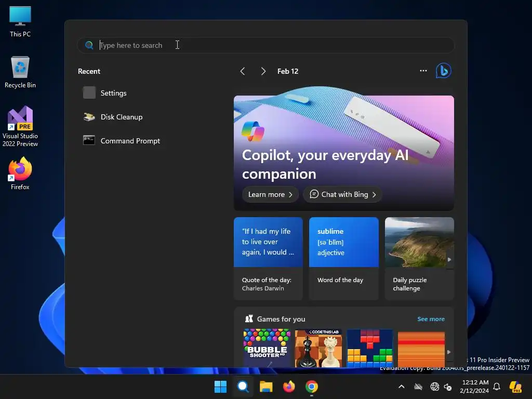Open Firefox from the taskbar
Image resolution: width=532 pixels, height=399 pixels.
(289, 387)
